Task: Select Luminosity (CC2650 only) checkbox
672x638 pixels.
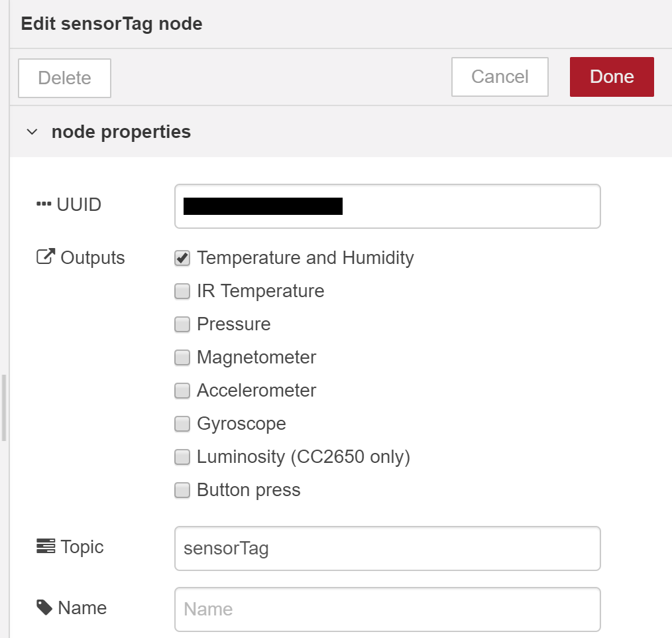Action: (182, 457)
